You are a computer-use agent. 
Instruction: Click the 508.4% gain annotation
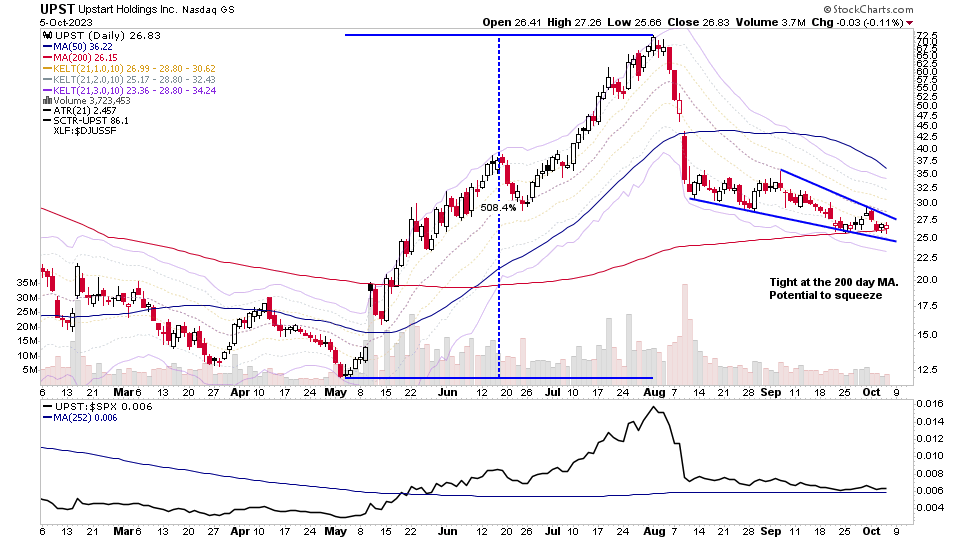(x=498, y=208)
